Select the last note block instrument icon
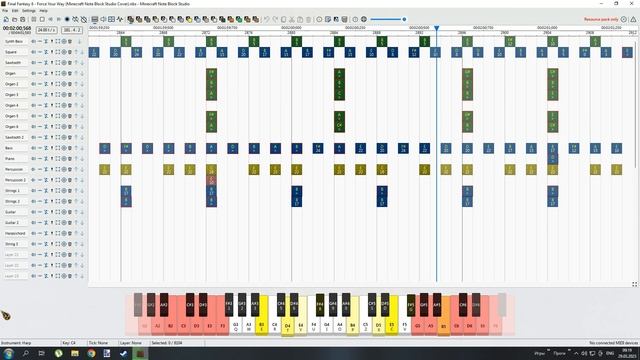This screenshot has width=640, height=360. pos(256,19)
